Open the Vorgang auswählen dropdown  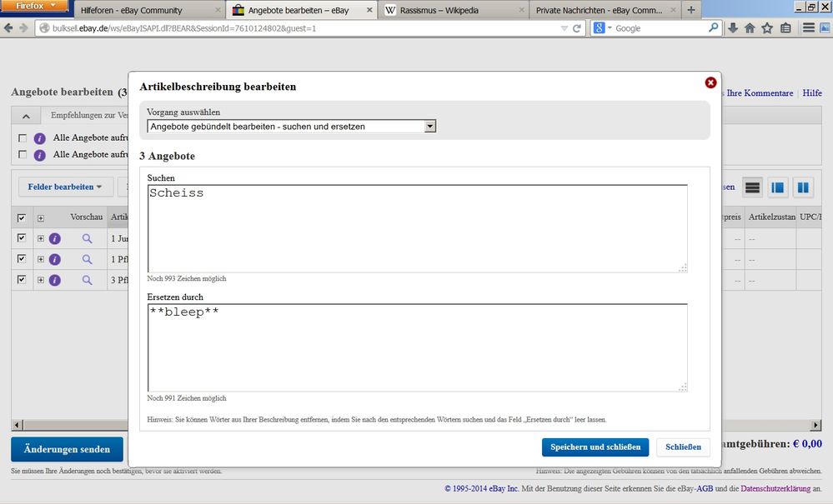(430, 127)
